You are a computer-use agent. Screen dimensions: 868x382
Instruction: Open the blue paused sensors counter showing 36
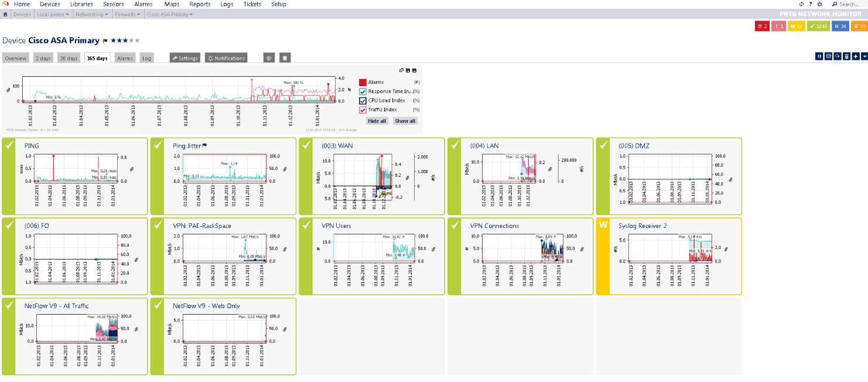tap(840, 26)
